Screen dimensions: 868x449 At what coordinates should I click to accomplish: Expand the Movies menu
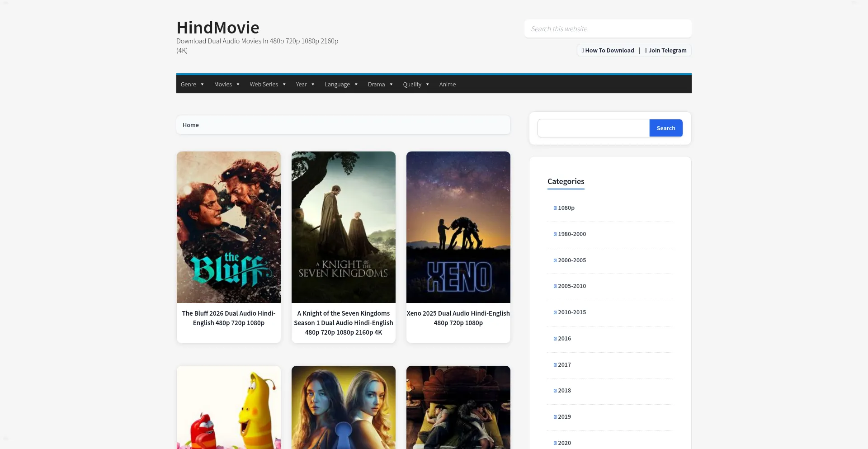pos(227,84)
